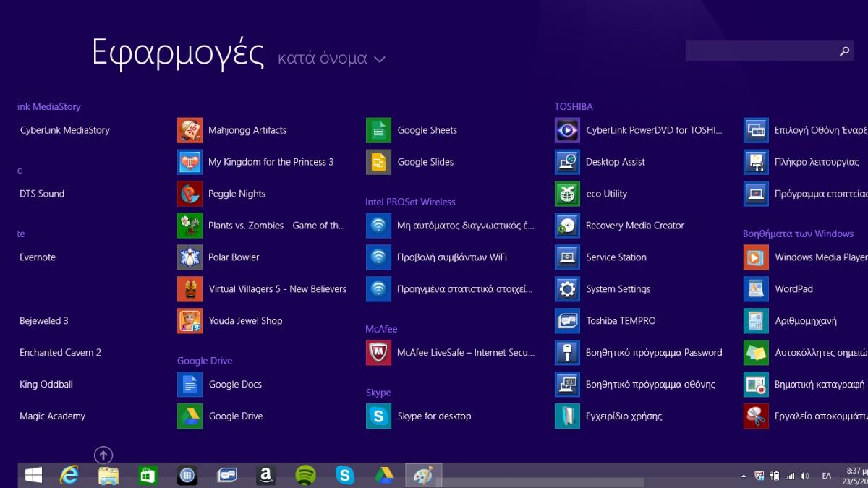This screenshot has height=488, width=868.
Task: Click the ΕΛ language indicator
Action: coord(827,476)
